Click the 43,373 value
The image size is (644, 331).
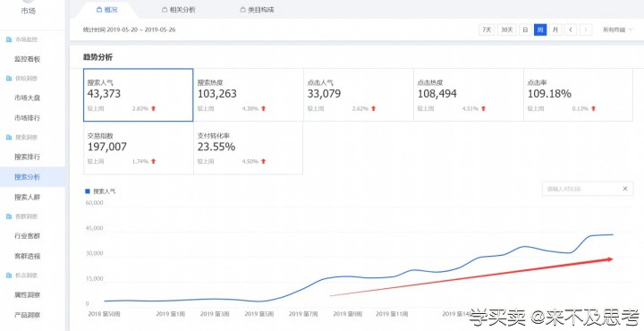click(104, 94)
